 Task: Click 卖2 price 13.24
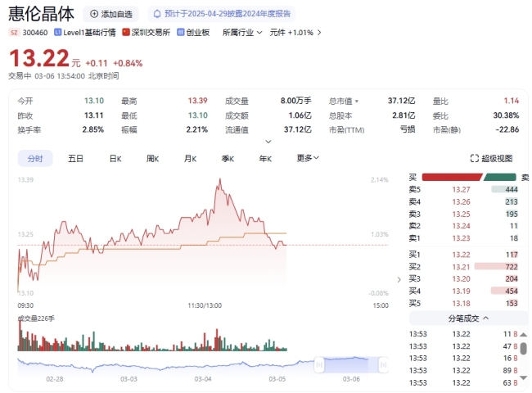click(461, 226)
